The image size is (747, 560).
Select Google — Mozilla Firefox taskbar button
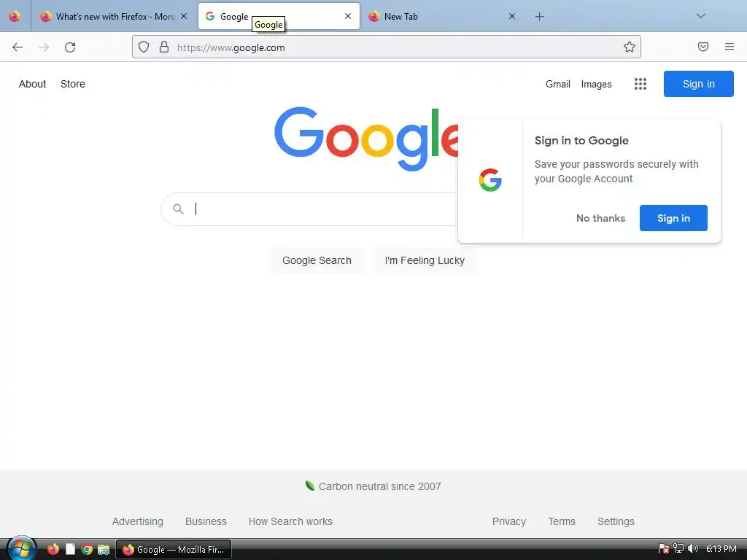tap(174, 549)
